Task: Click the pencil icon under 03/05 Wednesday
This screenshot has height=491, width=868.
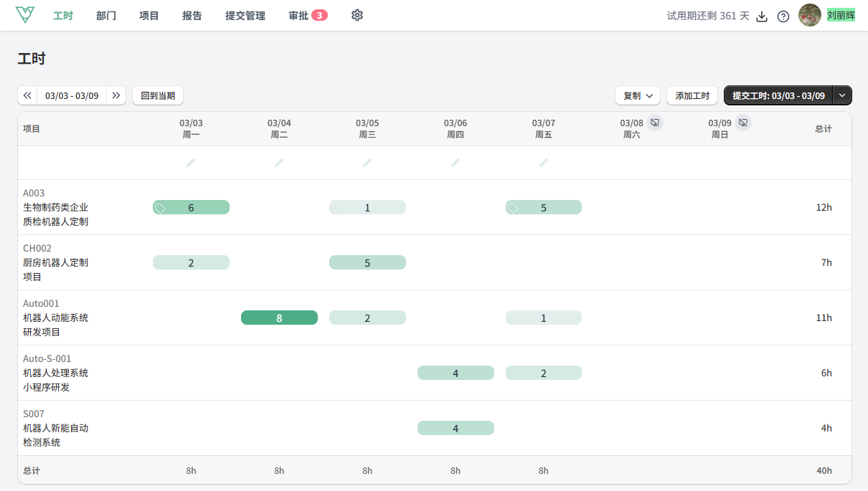Action: 367,163
